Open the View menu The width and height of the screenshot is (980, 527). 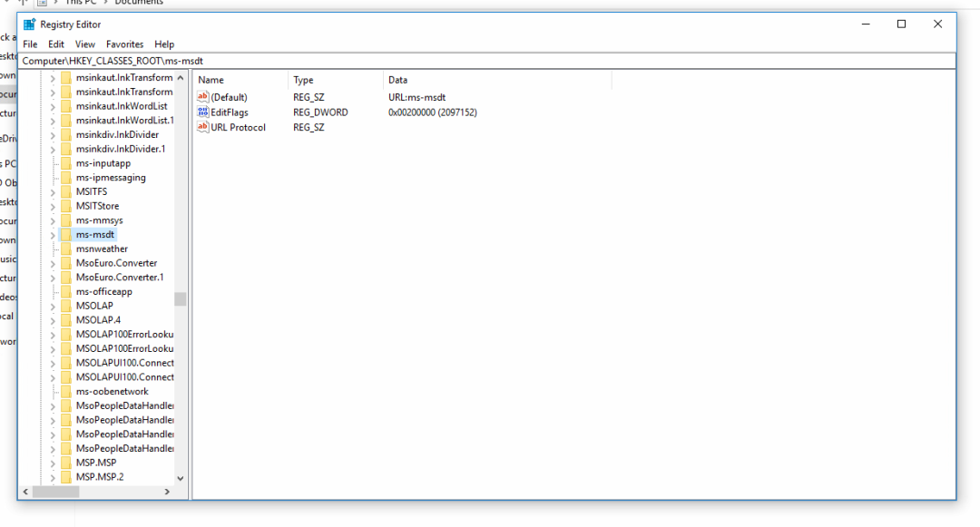tap(85, 44)
